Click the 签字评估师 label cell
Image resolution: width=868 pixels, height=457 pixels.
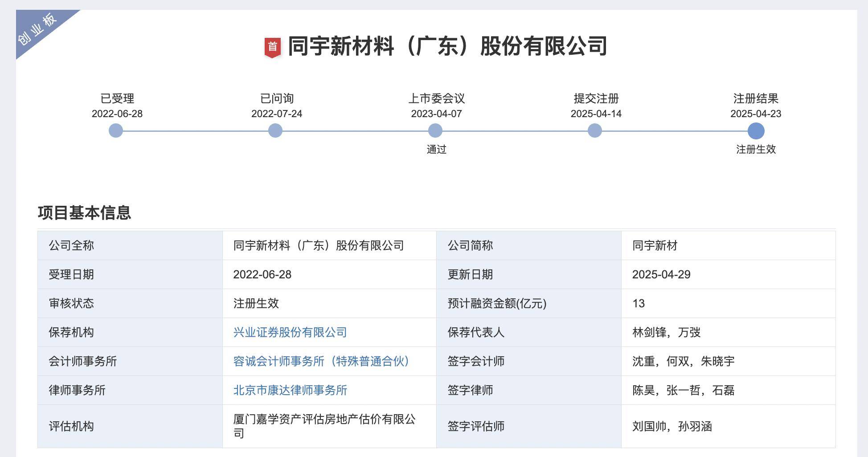click(529, 426)
